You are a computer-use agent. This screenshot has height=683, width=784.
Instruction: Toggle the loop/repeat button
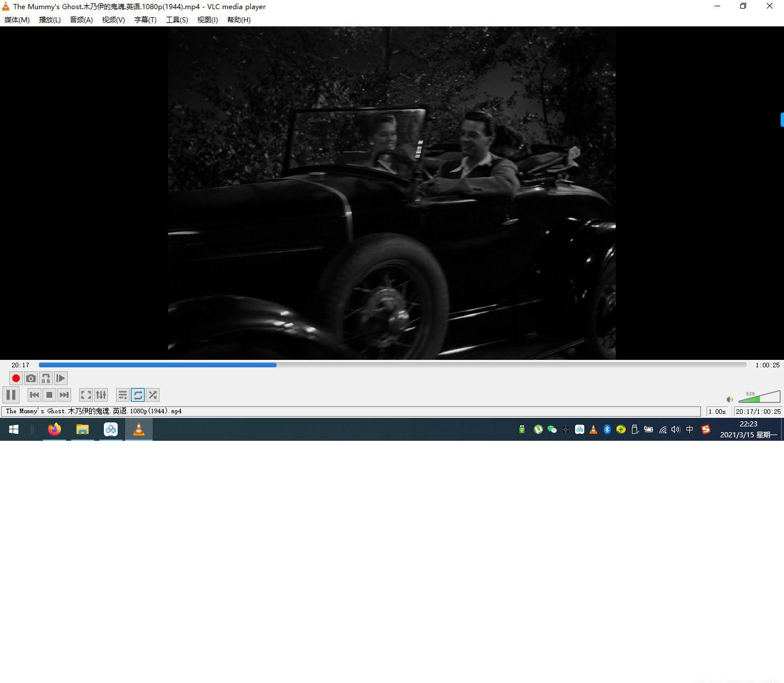click(138, 395)
